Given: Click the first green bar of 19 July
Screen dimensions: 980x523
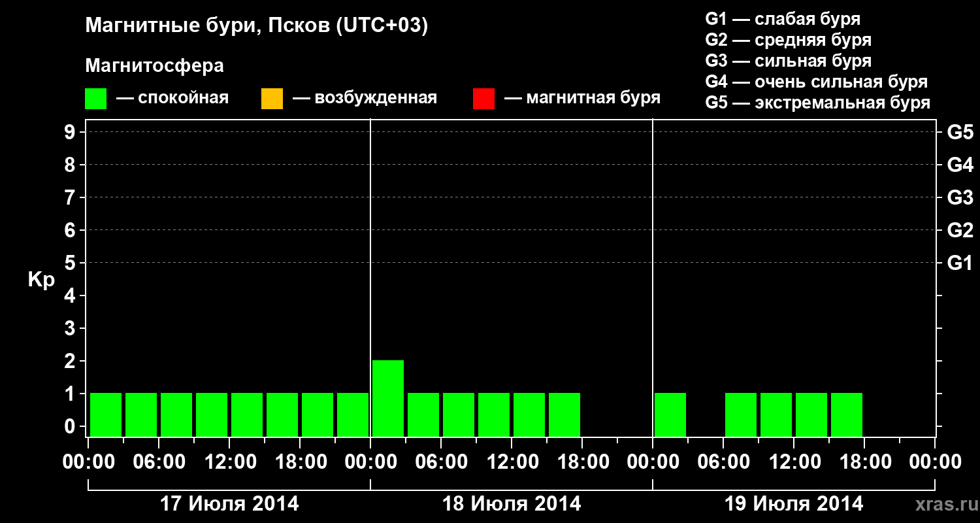Looking at the screenshot, I should tap(670, 414).
